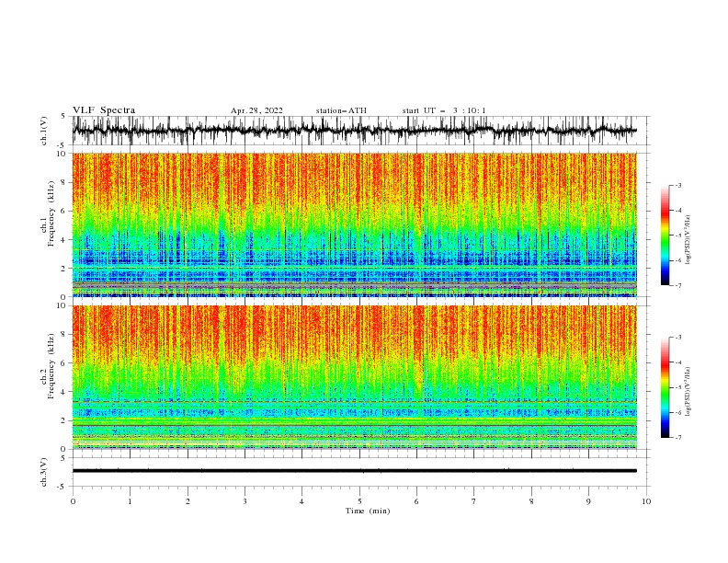Click the ch.1 voltage waveform trace
The width and height of the screenshot is (728, 563).
[354, 131]
